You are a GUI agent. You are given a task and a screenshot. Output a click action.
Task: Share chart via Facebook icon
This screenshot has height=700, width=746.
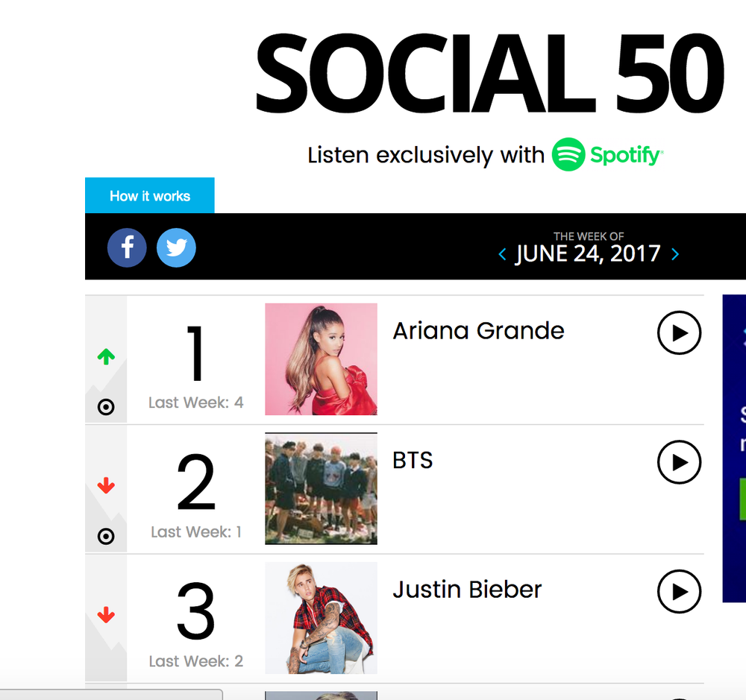point(127,247)
